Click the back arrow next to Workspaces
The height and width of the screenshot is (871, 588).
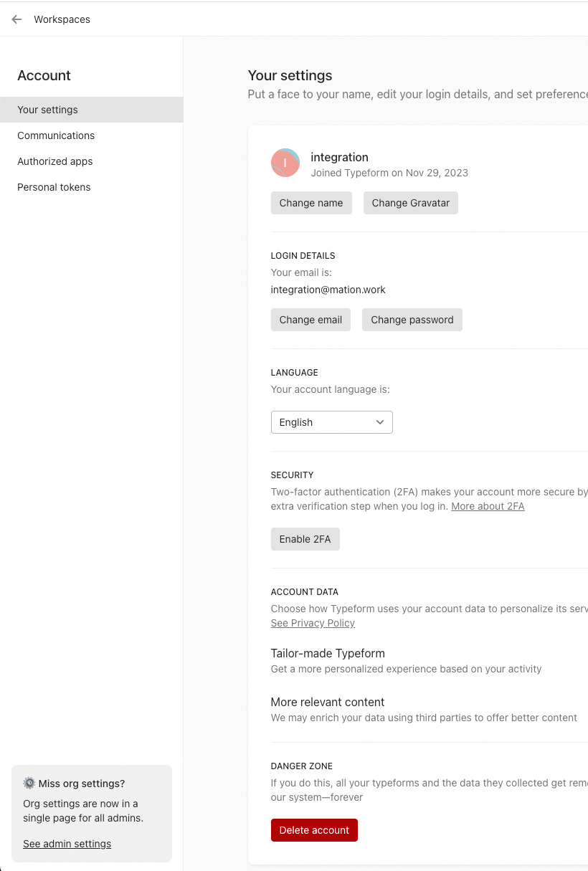click(16, 19)
